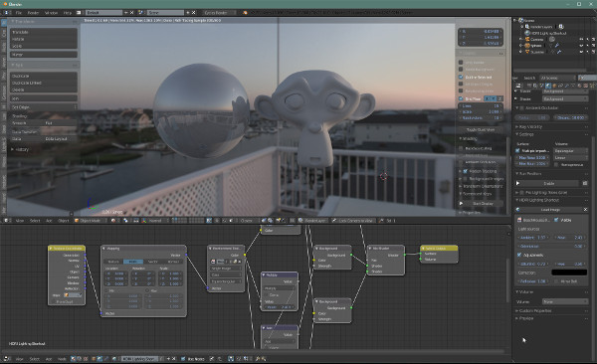The width and height of the screenshot is (597, 364).
Task: Hide the Camera using its eye icon
Action: coord(581,39)
